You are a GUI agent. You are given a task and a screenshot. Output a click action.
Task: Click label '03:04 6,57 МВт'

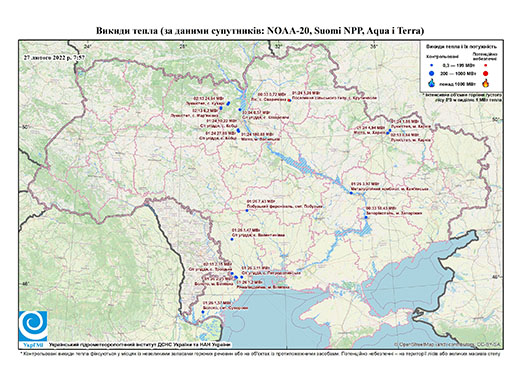click(255, 113)
